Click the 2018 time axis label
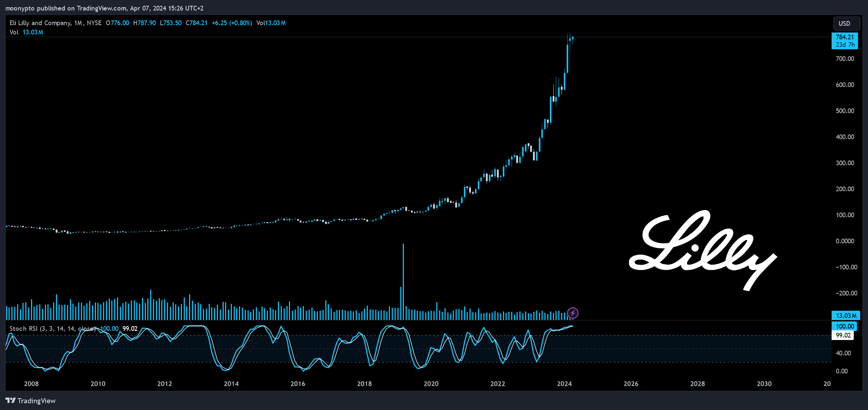 (x=364, y=384)
